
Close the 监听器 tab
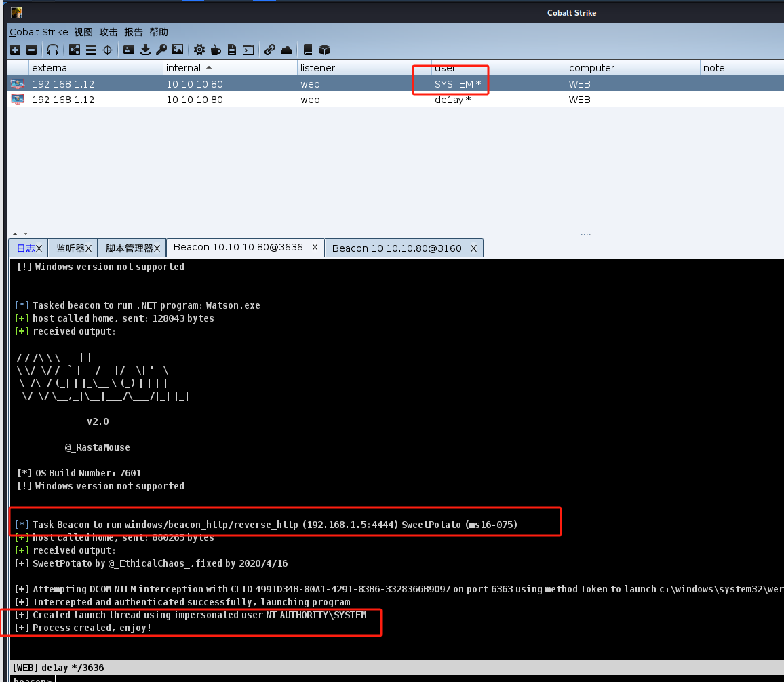coord(88,248)
